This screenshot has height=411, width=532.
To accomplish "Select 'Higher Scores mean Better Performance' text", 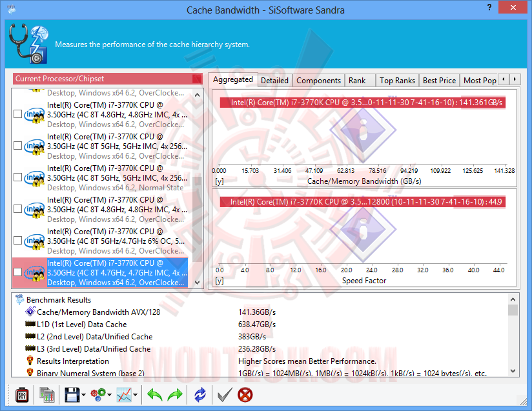I will 307,361.
